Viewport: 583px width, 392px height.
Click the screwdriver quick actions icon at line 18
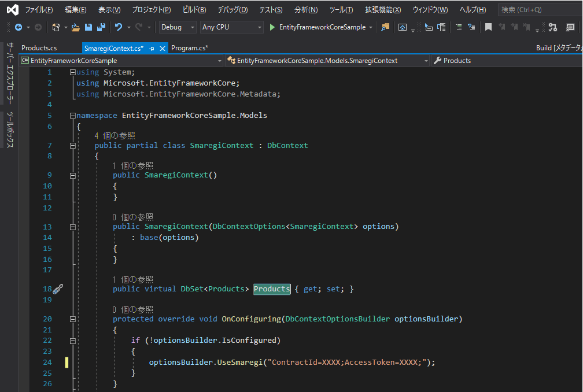pos(57,289)
